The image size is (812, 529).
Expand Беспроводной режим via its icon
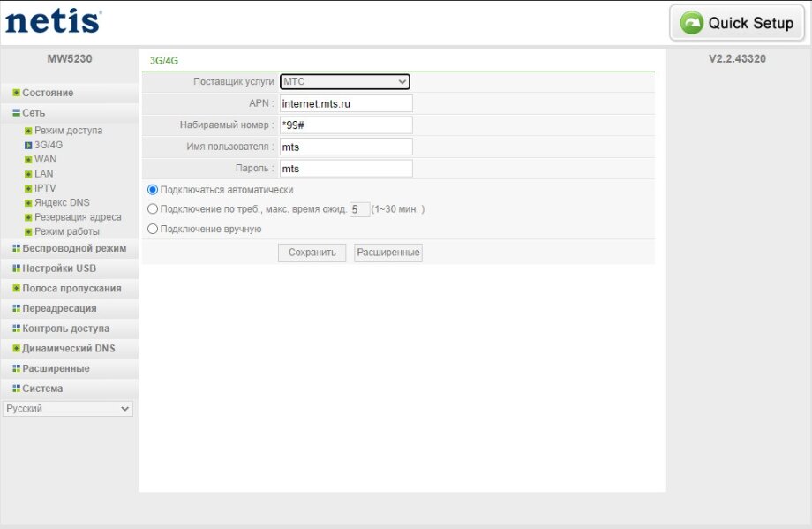click(x=17, y=249)
